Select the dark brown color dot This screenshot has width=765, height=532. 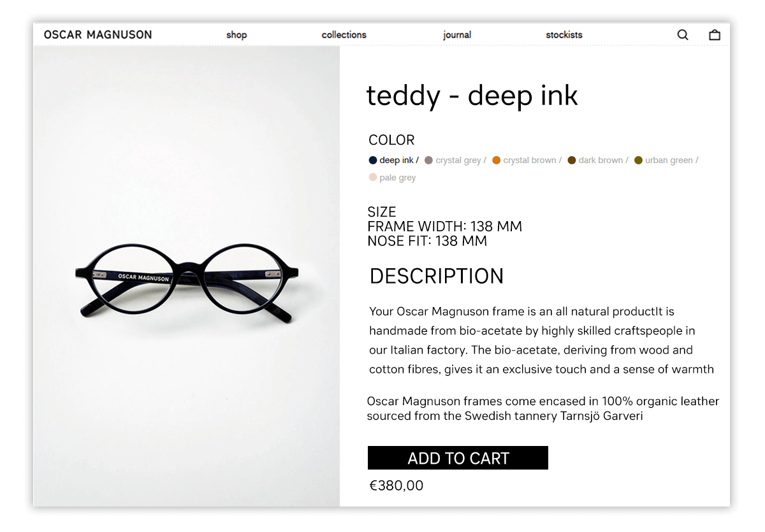point(572,161)
